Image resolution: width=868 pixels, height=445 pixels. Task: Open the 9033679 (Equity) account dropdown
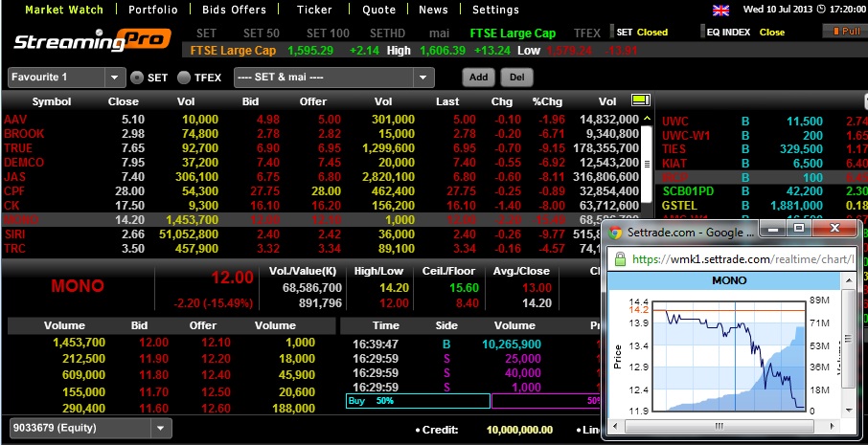91,428
